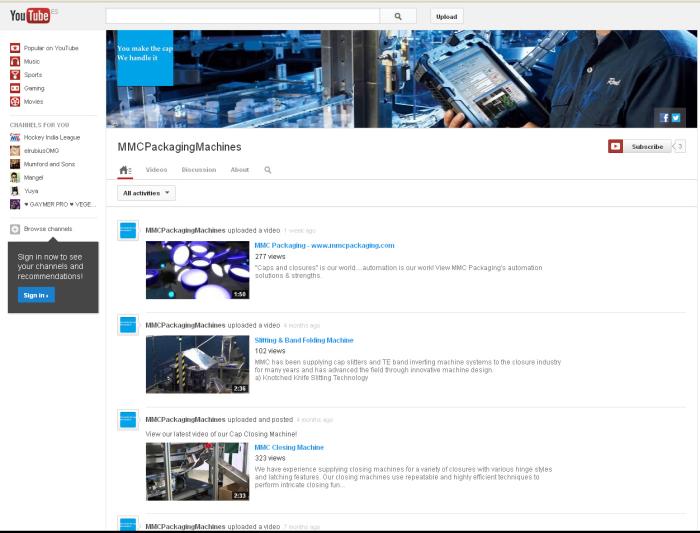Click the subscriber count box beside Subscribe
This screenshot has width=700, height=533.
click(x=679, y=146)
